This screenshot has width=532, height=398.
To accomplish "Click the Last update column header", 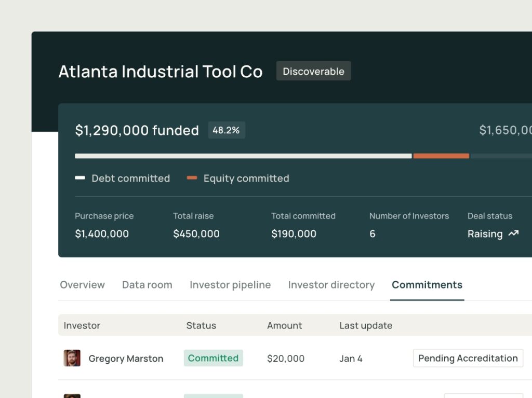I will pyautogui.click(x=366, y=325).
